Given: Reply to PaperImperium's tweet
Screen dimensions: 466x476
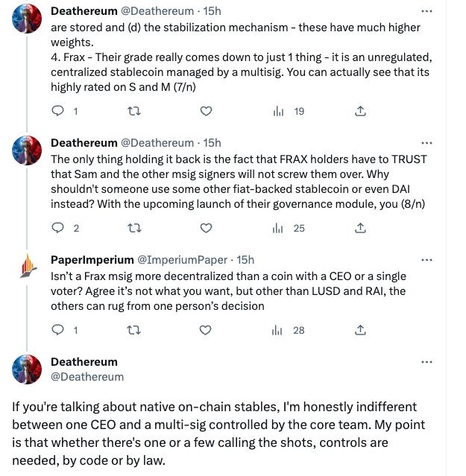Looking at the screenshot, I should (x=58, y=330).
